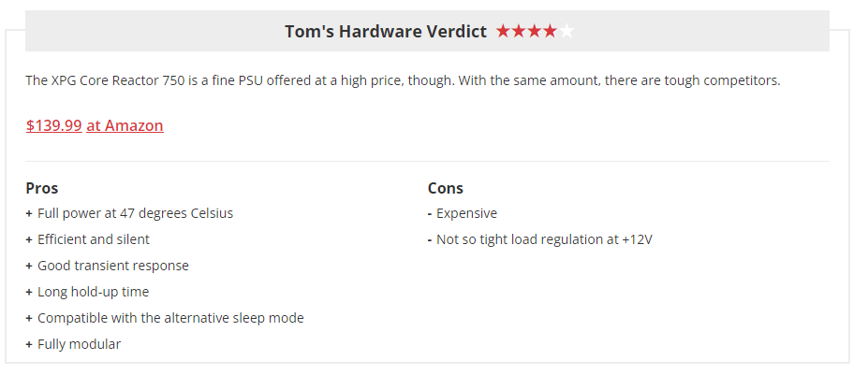This screenshot has width=868, height=375.
Task: Click 'Not so tight load regulation at +12V'
Action: 544,239
